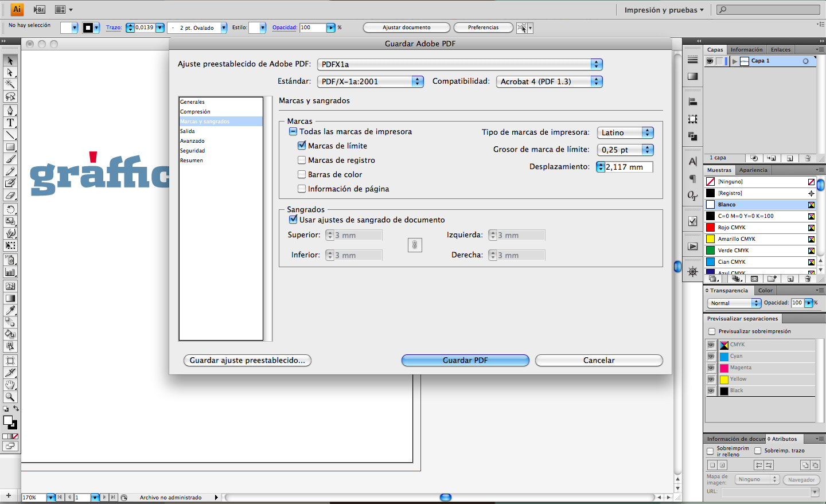The height and width of the screenshot is (504, 826).
Task: Open Impresión y pruebas workspace menu
Action: click(x=664, y=10)
